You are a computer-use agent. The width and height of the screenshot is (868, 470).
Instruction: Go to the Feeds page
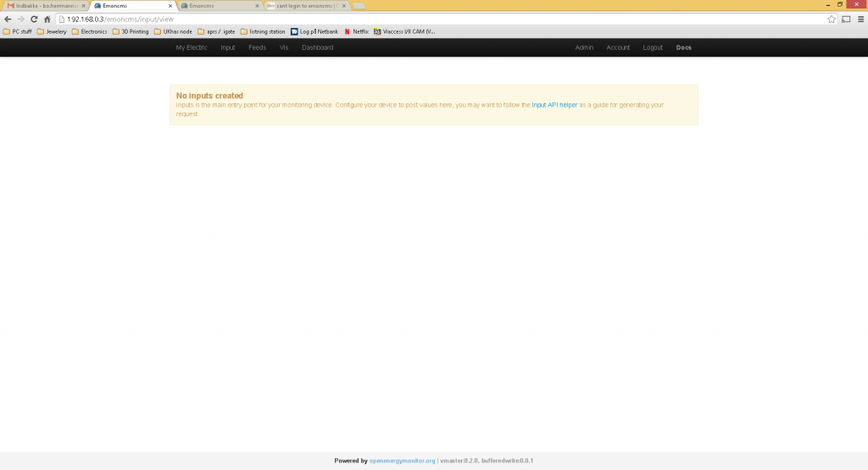(257, 47)
